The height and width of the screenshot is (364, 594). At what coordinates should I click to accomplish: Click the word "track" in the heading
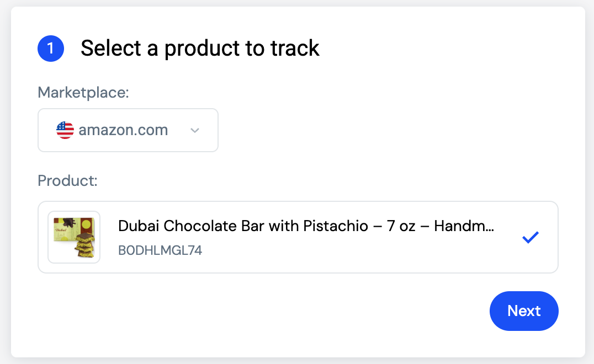point(295,49)
